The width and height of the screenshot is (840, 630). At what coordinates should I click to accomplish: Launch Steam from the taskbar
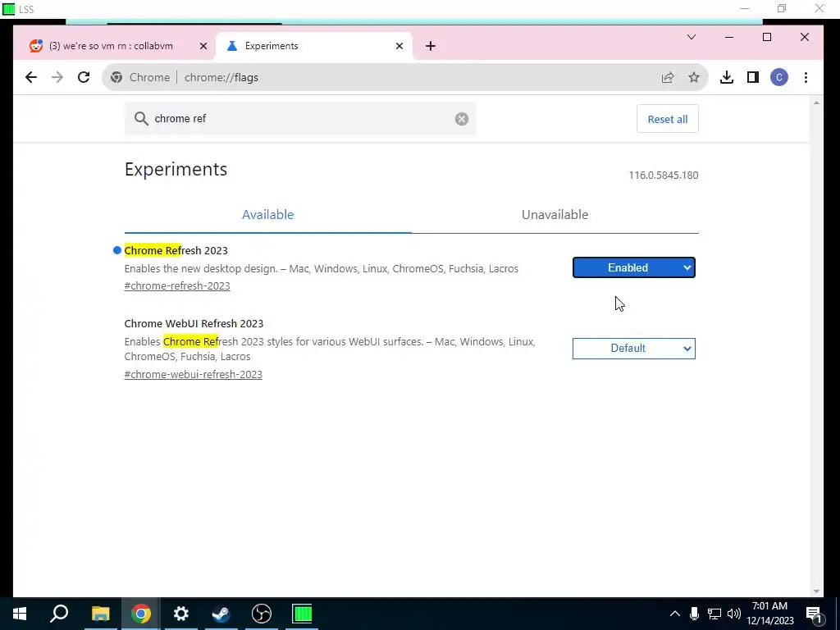click(221, 614)
